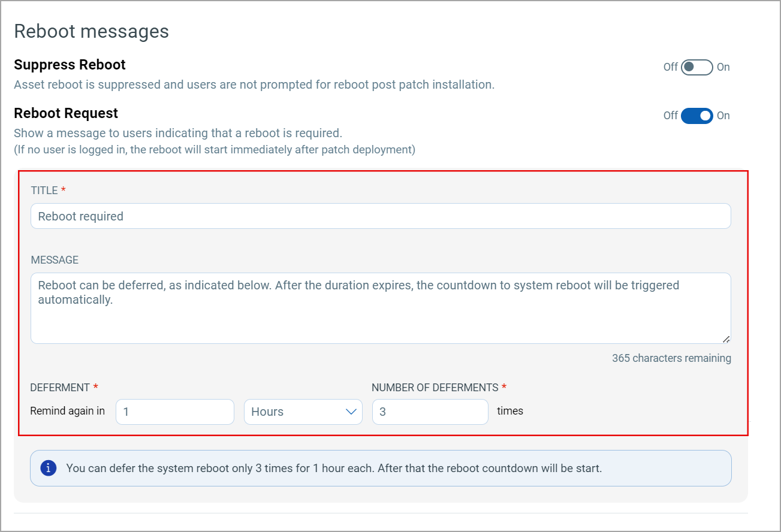Click Off label beside Suppress Reboot
Viewport: 781px width, 532px height.
pyautogui.click(x=671, y=67)
